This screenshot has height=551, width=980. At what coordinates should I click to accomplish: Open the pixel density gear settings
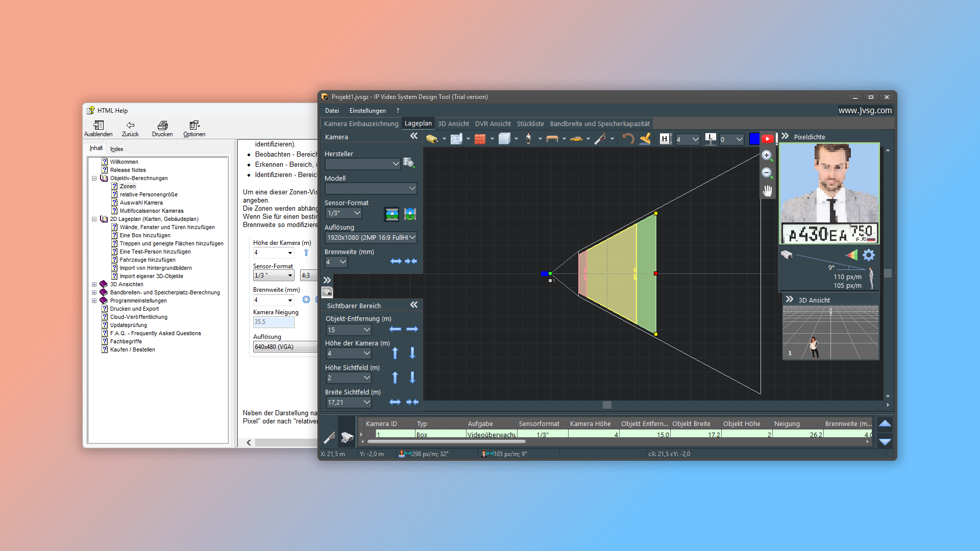coord(868,255)
